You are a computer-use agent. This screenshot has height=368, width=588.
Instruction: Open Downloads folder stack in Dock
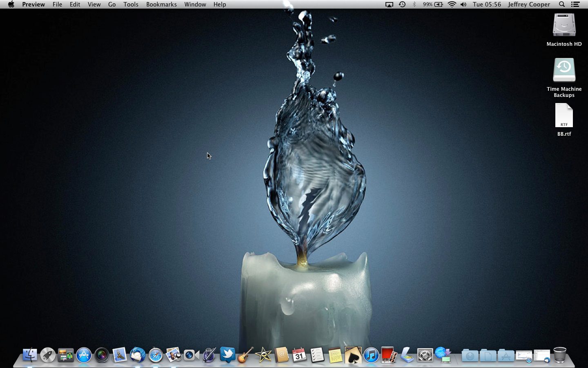tap(470, 355)
